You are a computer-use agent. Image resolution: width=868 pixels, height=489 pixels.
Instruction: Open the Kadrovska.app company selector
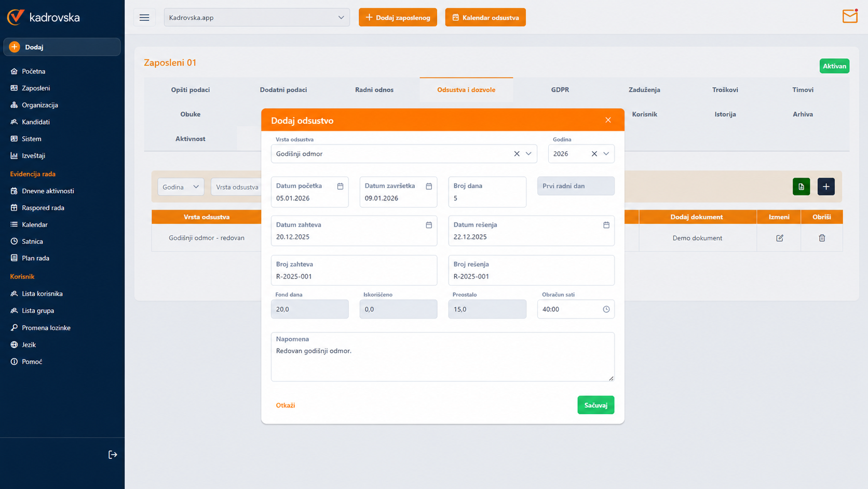click(x=257, y=18)
